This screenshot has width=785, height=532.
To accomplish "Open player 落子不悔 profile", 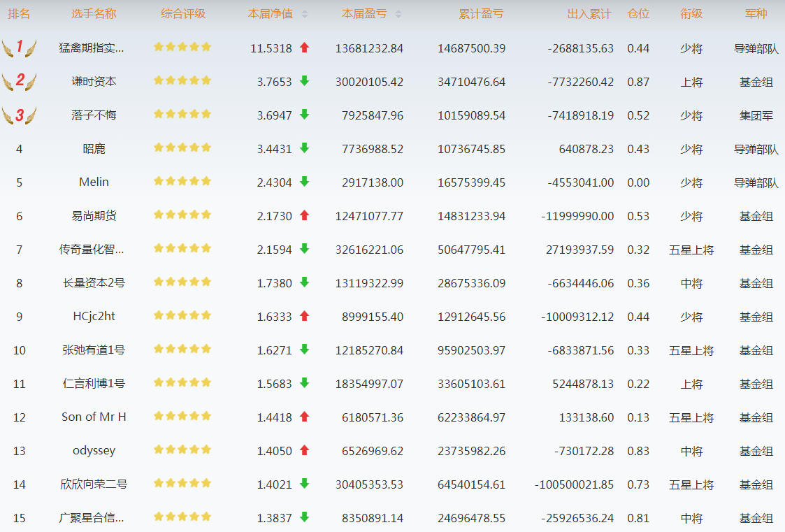I will [94, 115].
